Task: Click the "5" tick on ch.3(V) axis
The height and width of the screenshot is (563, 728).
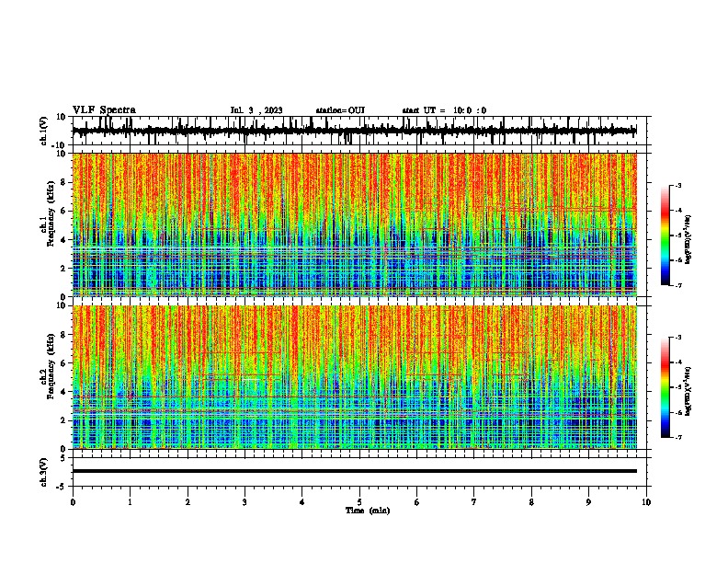Action: pyautogui.click(x=63, y=457)
